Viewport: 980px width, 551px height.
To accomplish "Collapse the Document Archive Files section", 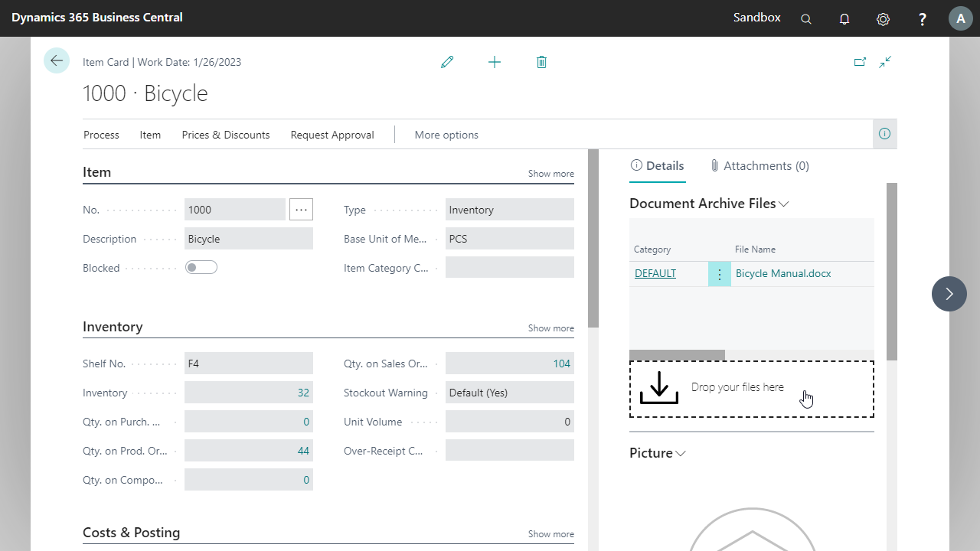I will point(782,204).
